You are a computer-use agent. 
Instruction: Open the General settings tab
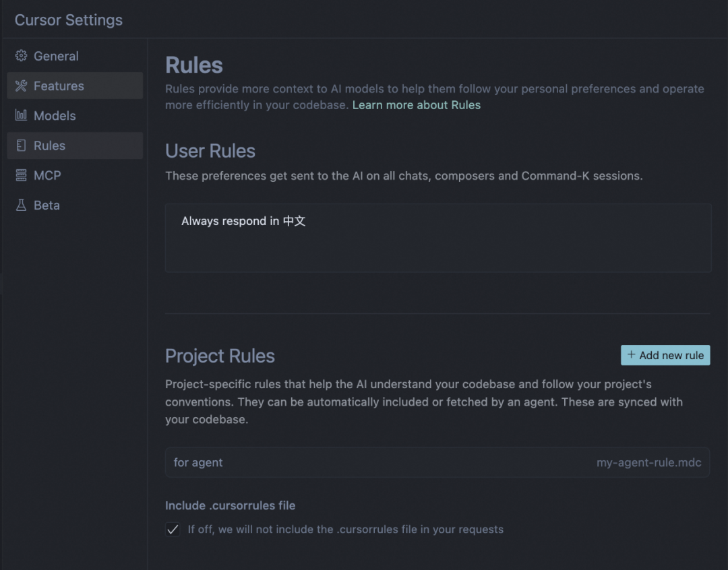[56, 56]
